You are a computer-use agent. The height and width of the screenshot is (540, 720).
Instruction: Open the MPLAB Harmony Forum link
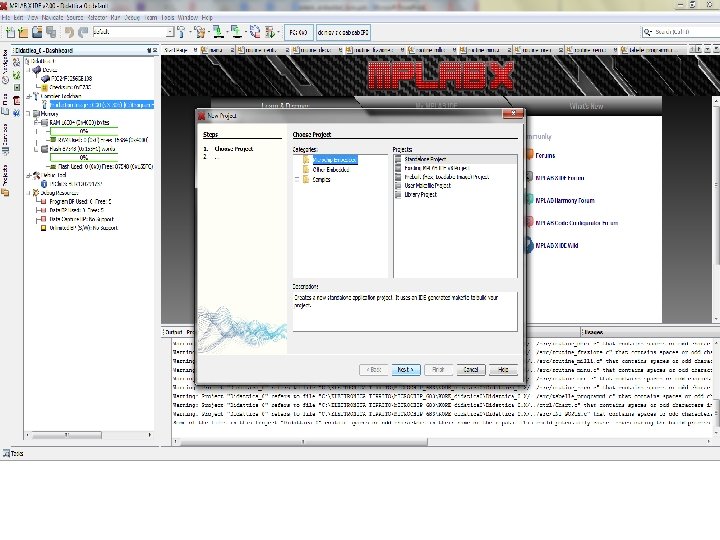(x=565, y=201)
